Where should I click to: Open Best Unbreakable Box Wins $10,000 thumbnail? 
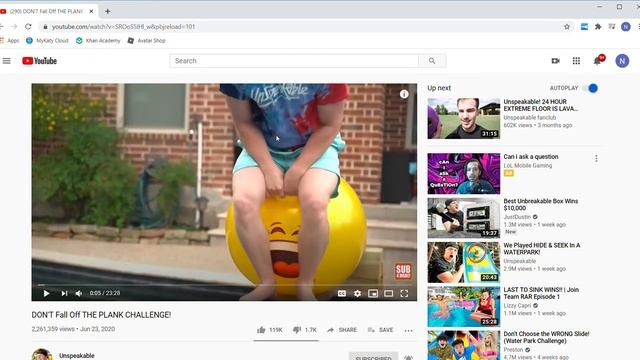(464, 218)
